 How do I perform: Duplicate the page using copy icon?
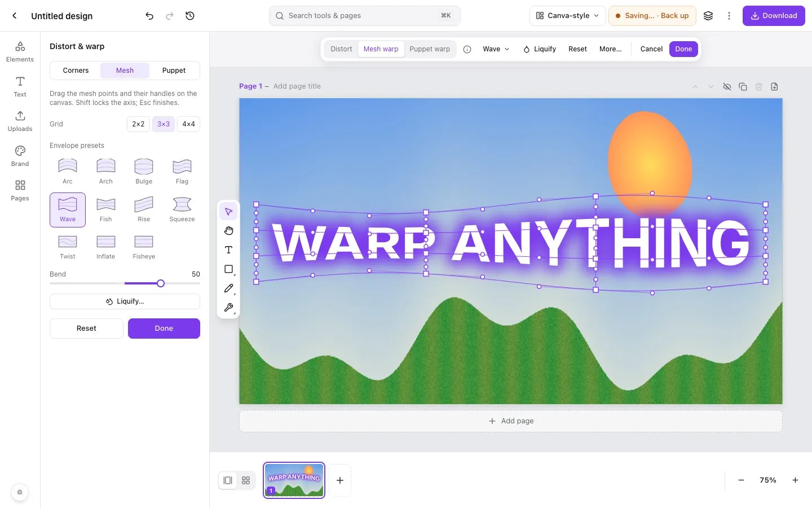pos(743,86)
